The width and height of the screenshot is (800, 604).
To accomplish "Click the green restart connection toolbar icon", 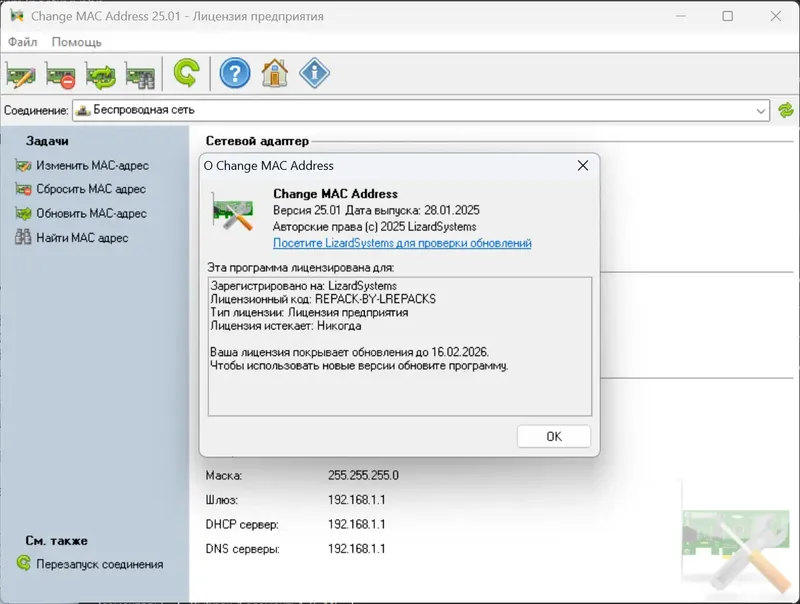I will [x=188, y=74].
